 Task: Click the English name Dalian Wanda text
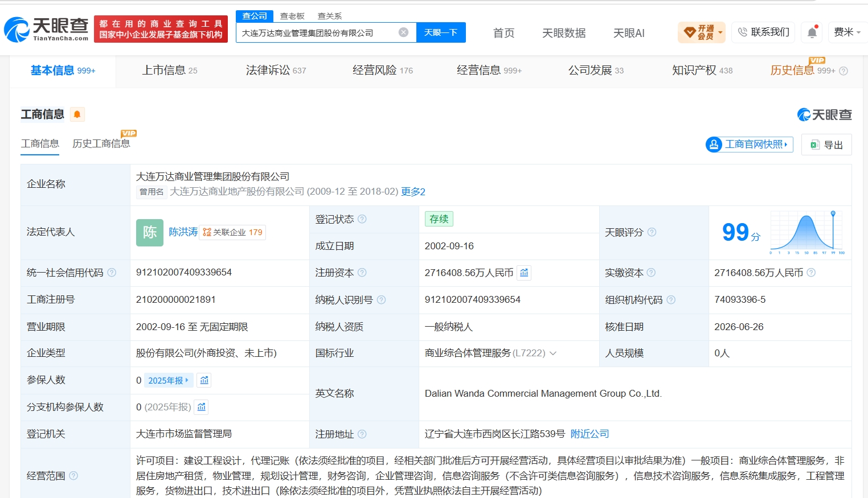[x=543, y=394]
